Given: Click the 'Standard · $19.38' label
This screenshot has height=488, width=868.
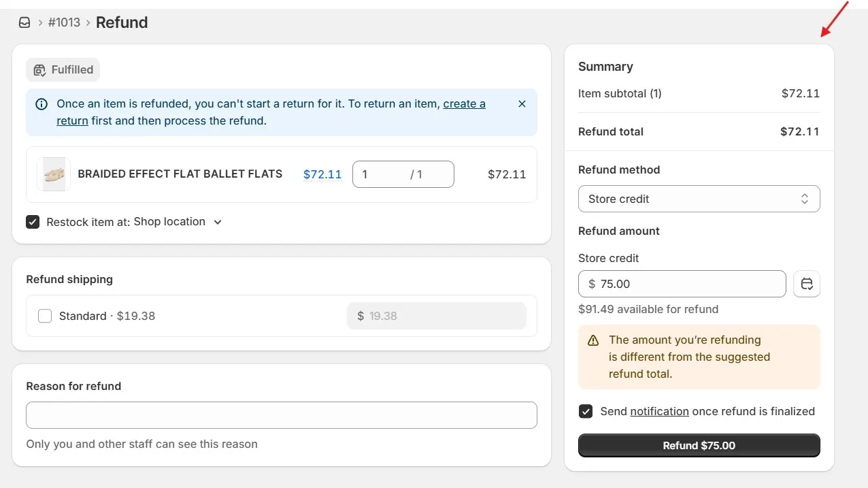Looking at the screenshot, I should [x=107, y=316].
